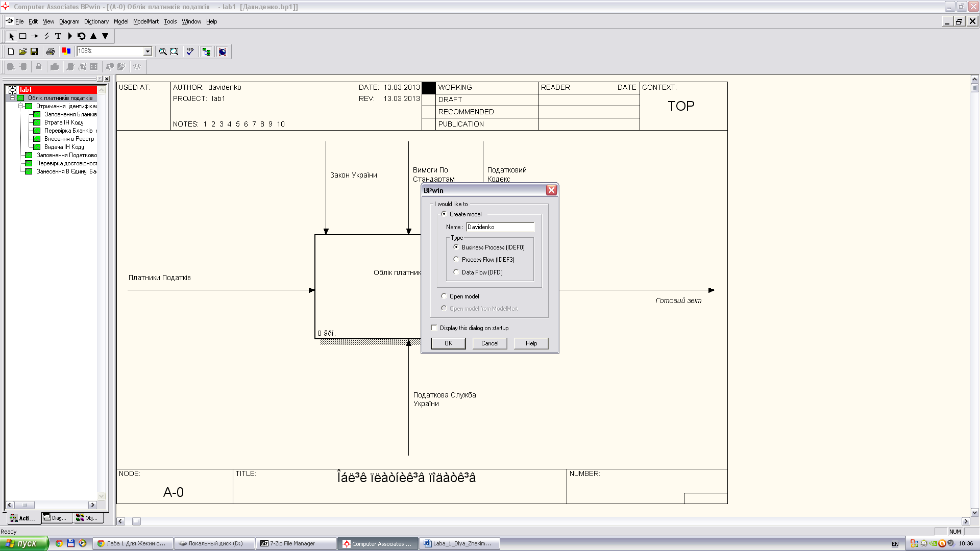Print the current diagram

[x=50, y=52]
